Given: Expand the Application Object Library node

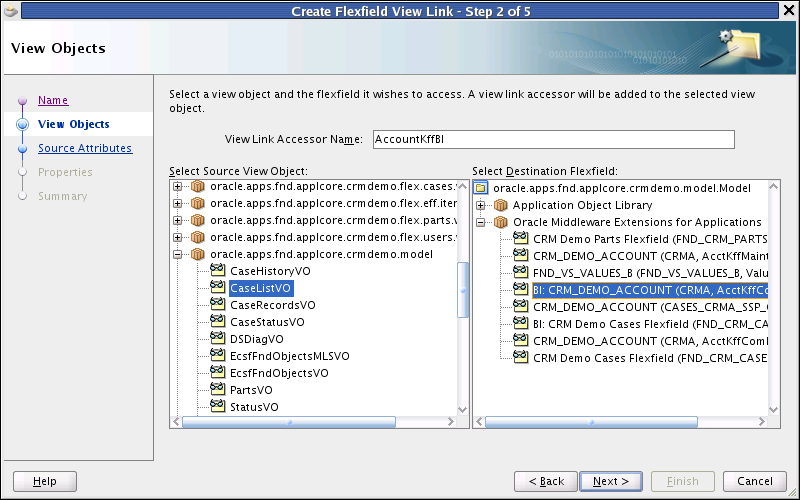Looking at the screenshot, I should click(x=480, y=205).
